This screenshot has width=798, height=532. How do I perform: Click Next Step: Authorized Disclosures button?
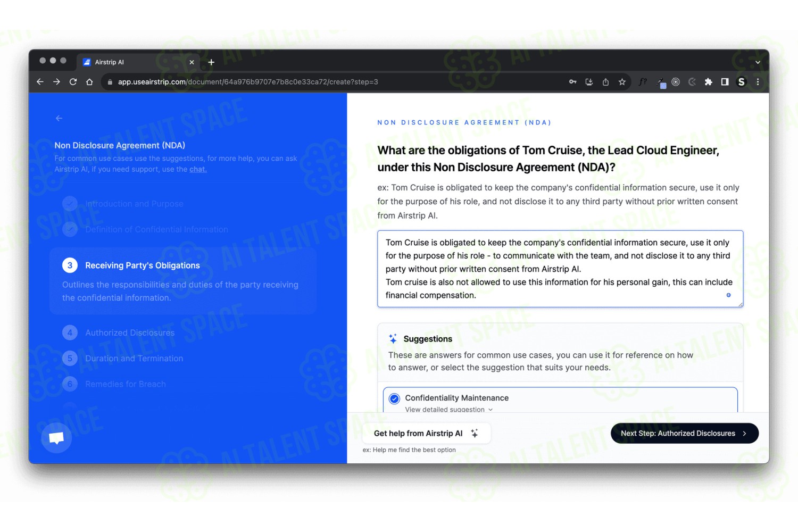pos(685,433)
